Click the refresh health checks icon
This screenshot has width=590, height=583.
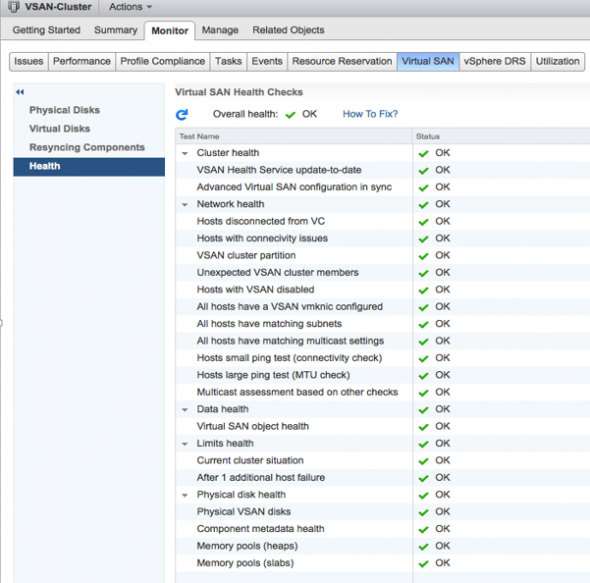tap(182, 114)
